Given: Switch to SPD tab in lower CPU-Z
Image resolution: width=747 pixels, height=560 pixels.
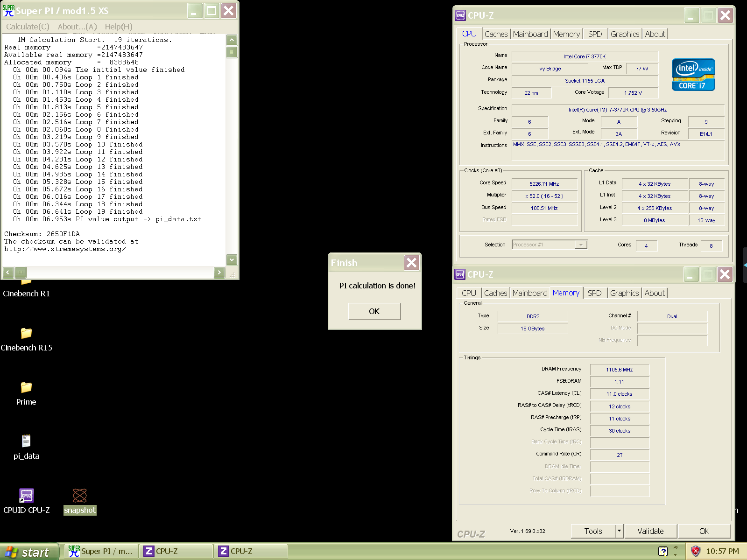Looking at the screenshot, I should point(594,293).
